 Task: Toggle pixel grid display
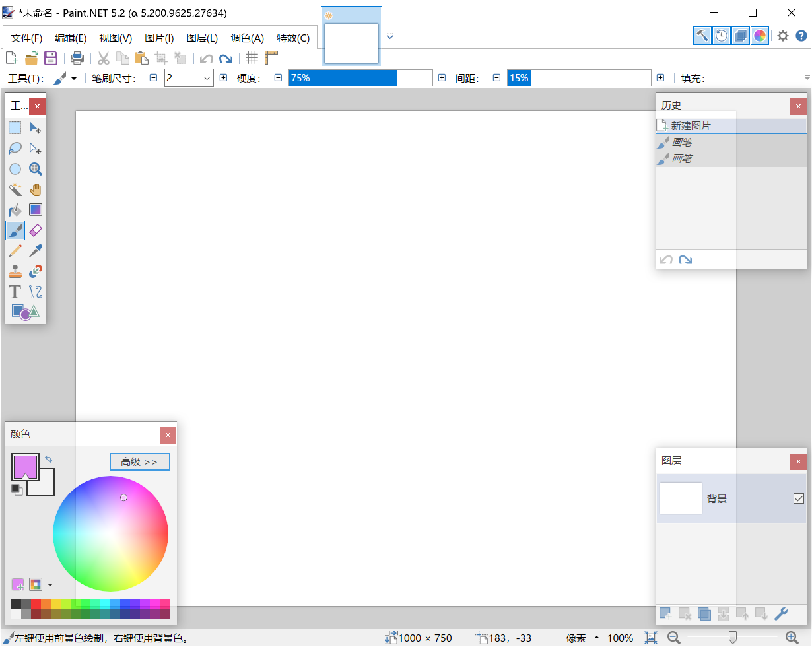tap(252, 58)
